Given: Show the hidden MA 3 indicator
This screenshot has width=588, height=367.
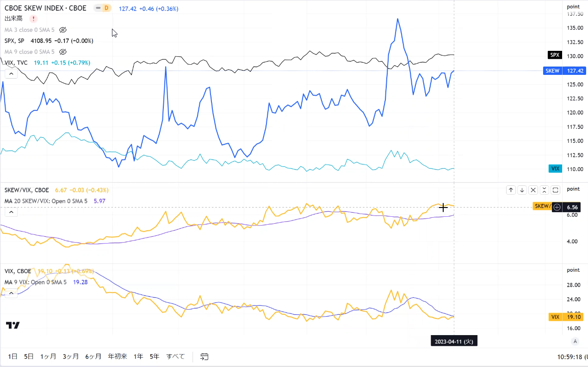Looking at the screenshot, I should (x=63, y=30).
